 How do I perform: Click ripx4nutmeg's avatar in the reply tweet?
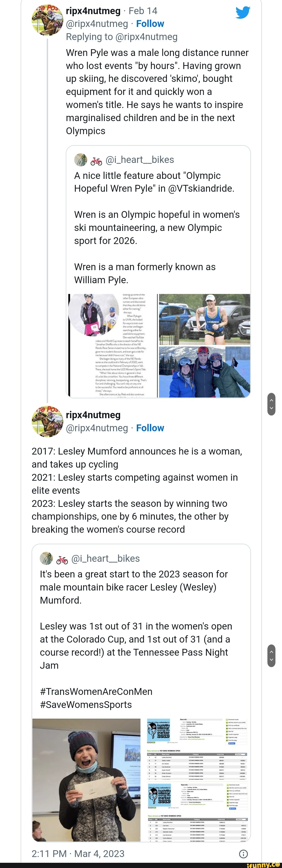pyautogui.click(x=47, y=20)
